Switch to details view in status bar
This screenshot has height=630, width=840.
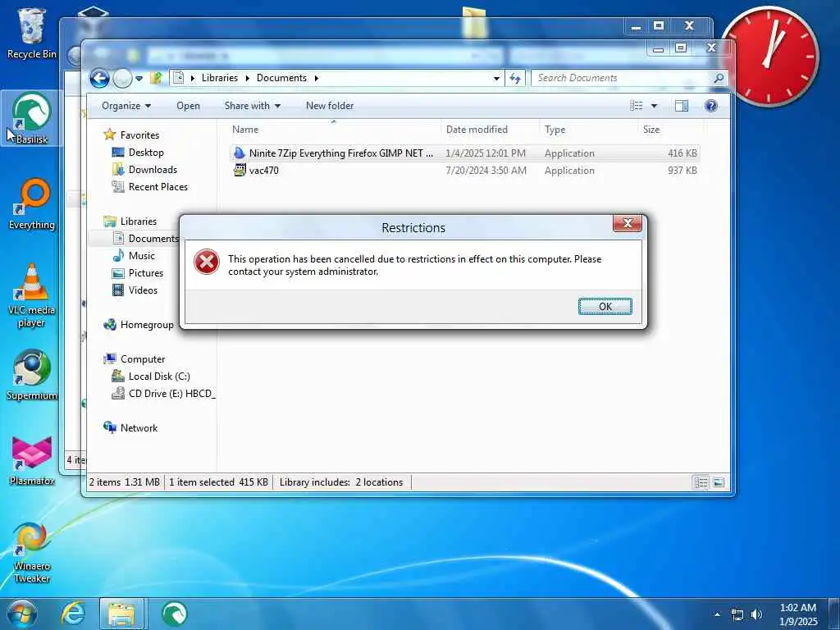tap(701, 482)
